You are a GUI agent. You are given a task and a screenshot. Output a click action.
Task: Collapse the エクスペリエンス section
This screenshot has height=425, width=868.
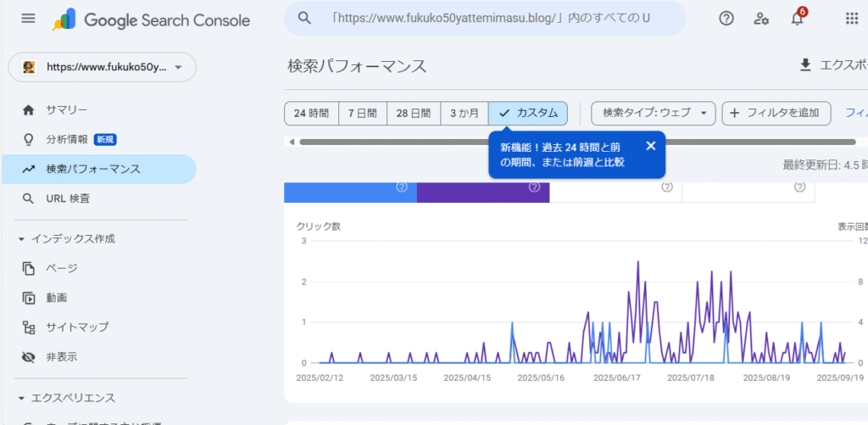click(22, 398)
